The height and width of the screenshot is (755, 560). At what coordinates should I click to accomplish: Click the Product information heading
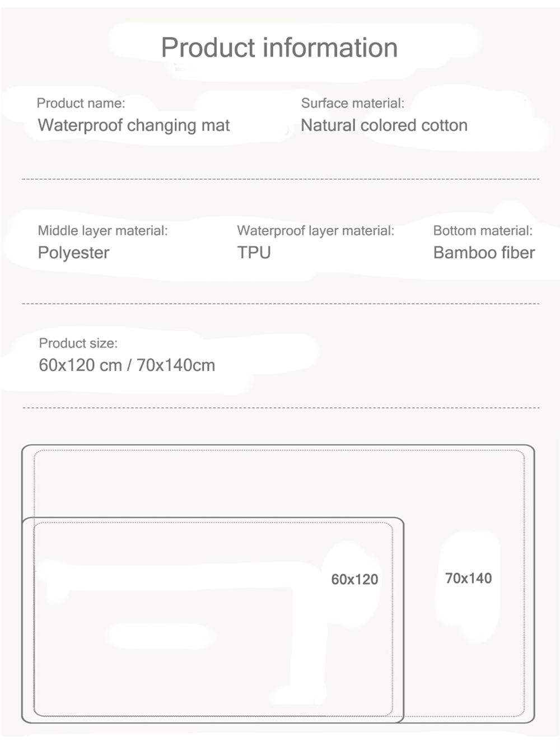279,48
